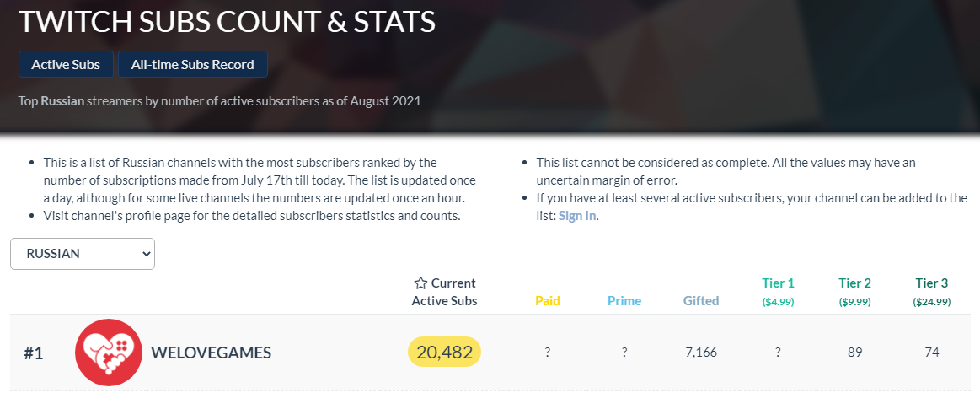Sort by Tier 3 ($24.99) column
Screen dimensions: 980x393
931,292
